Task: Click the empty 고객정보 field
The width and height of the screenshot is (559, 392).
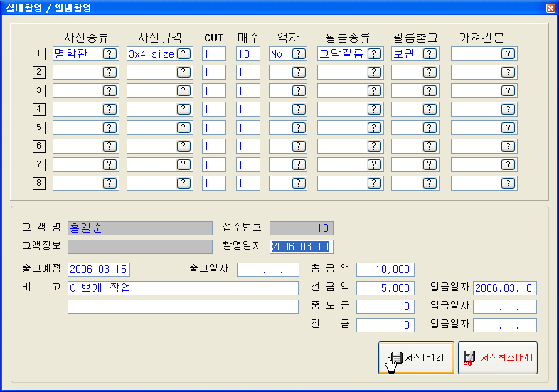Action: (x=140, y=247)
